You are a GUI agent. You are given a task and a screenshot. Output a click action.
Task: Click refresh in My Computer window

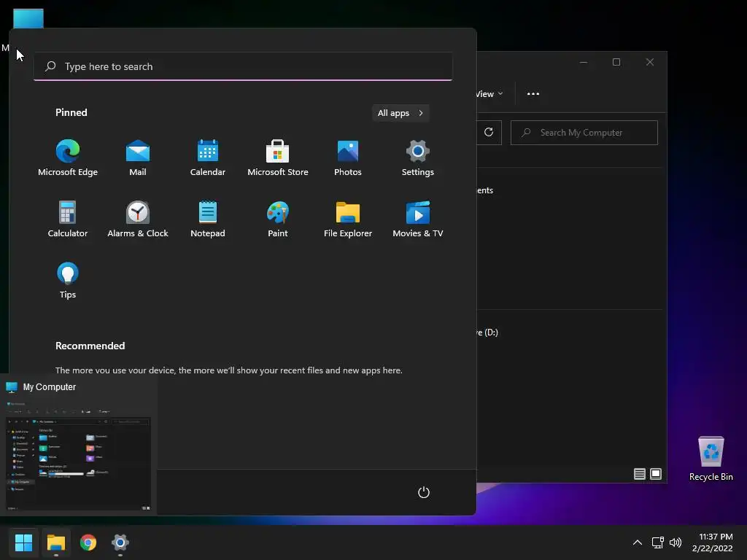point(489,133)
